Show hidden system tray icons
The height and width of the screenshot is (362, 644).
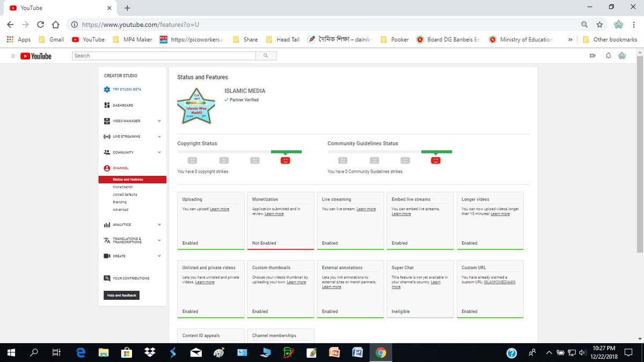[x=548, y=352]
